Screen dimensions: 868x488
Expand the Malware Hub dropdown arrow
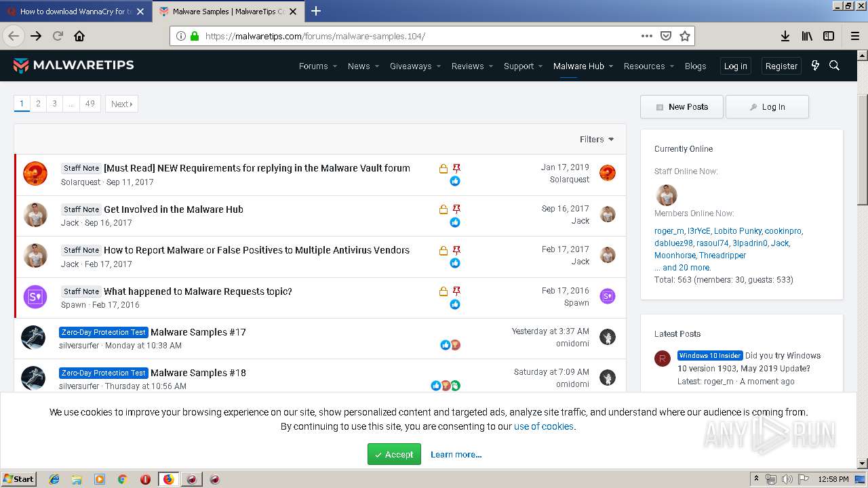pos(611,66)
